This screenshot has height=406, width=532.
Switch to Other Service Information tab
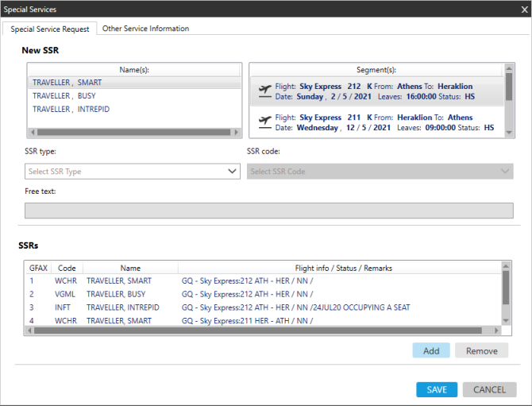pos(145,29)
